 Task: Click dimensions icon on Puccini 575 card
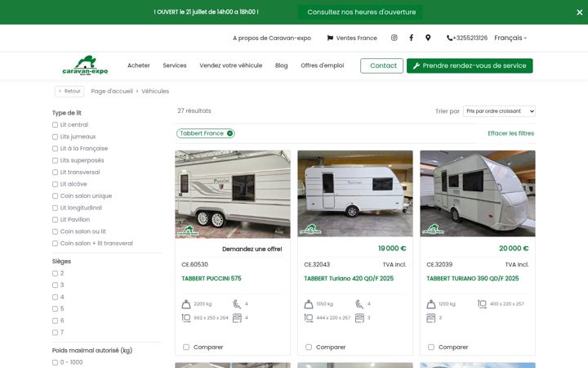coord(186,318)
